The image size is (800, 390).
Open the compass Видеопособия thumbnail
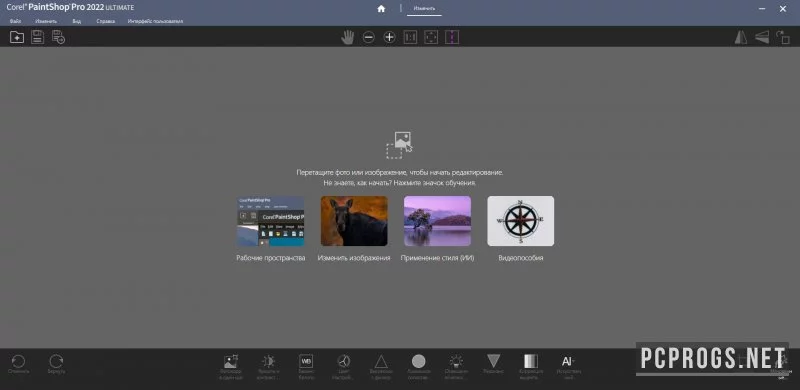[520, 221]
